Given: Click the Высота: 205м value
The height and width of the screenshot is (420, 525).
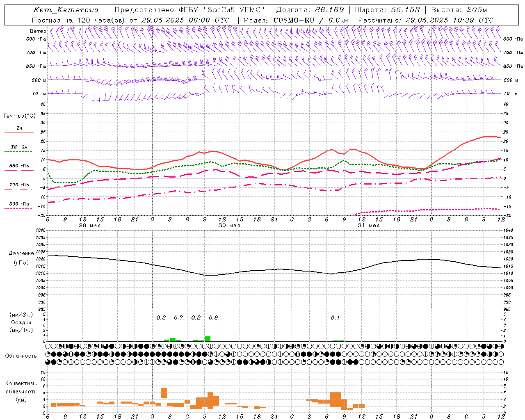Looking at the screenshot, I should coord(459,10).
